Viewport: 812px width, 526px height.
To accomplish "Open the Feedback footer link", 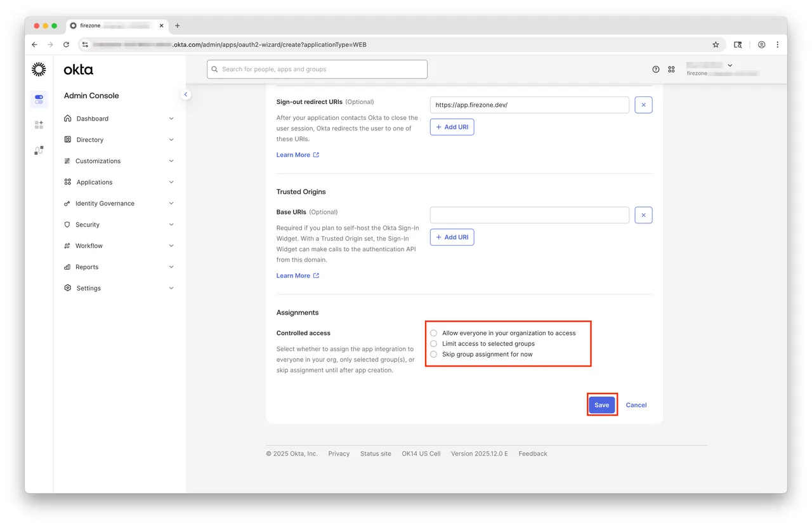I will point(533,454).
